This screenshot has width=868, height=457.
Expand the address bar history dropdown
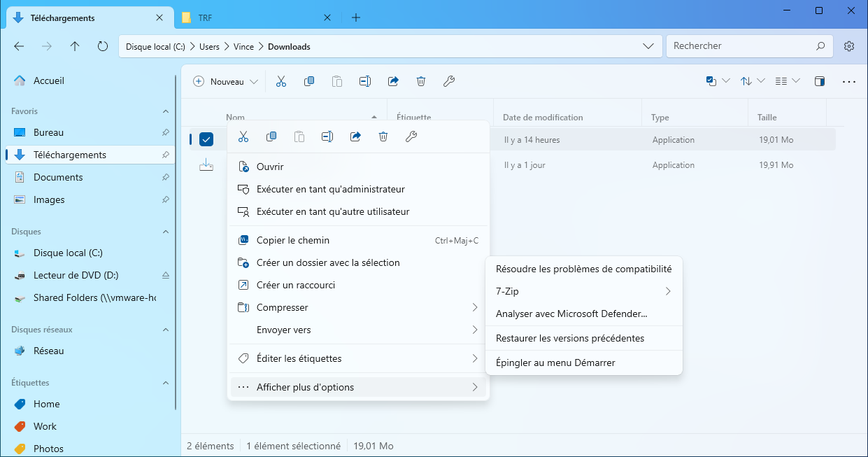point(648,47)
